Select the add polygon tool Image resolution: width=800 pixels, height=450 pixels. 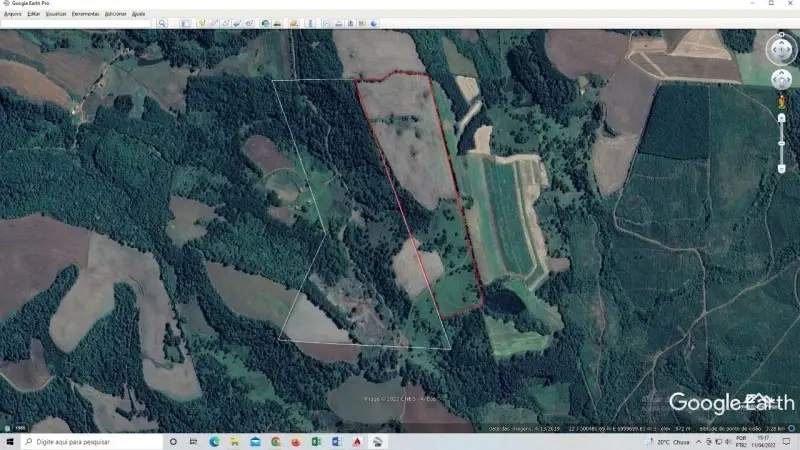tap(213, 23)
